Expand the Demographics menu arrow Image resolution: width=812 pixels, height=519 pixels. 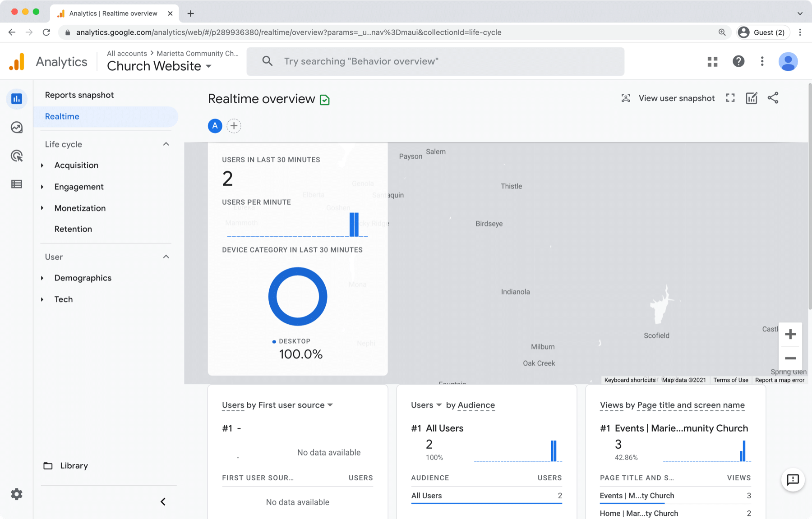[42, 278]
